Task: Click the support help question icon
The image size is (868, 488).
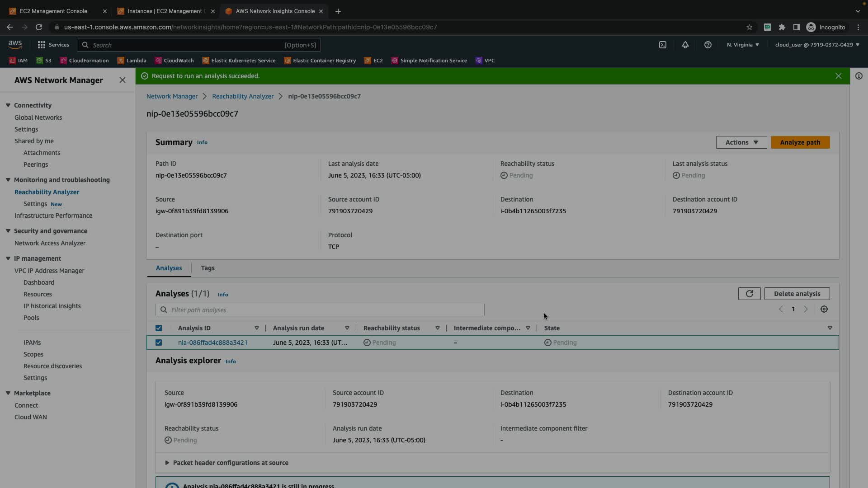Action: pyautogui.click(x=708, y=45)
